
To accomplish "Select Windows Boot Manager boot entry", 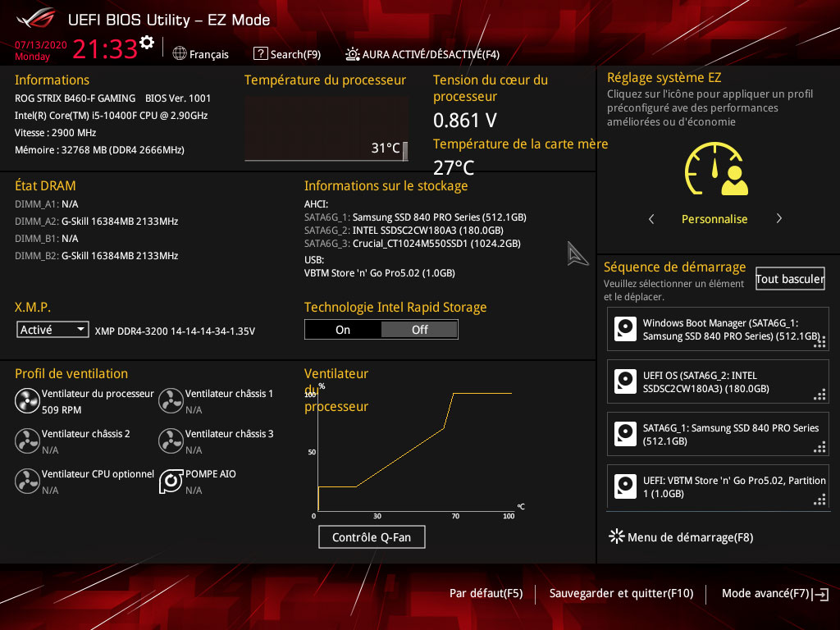I will click(x=718, y=330).
